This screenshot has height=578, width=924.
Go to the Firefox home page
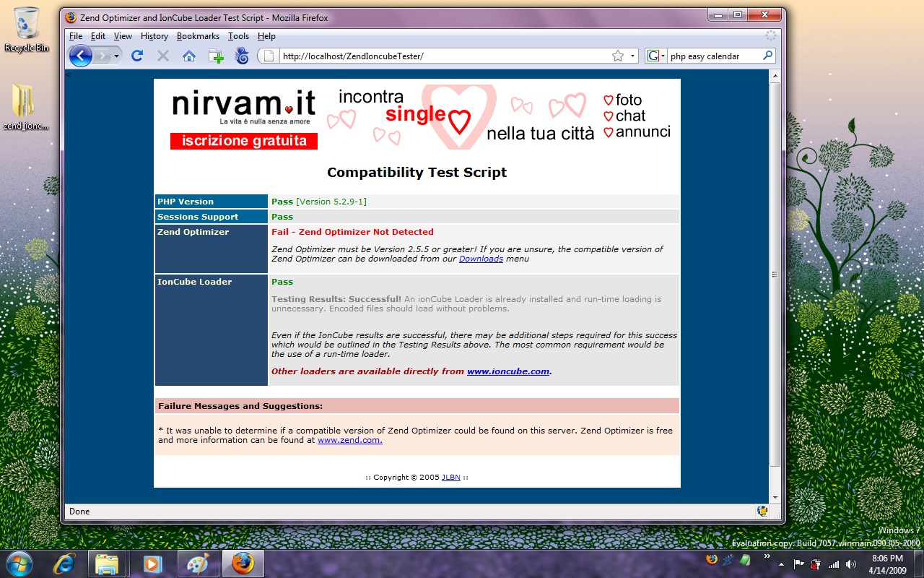tap(189, 56)
